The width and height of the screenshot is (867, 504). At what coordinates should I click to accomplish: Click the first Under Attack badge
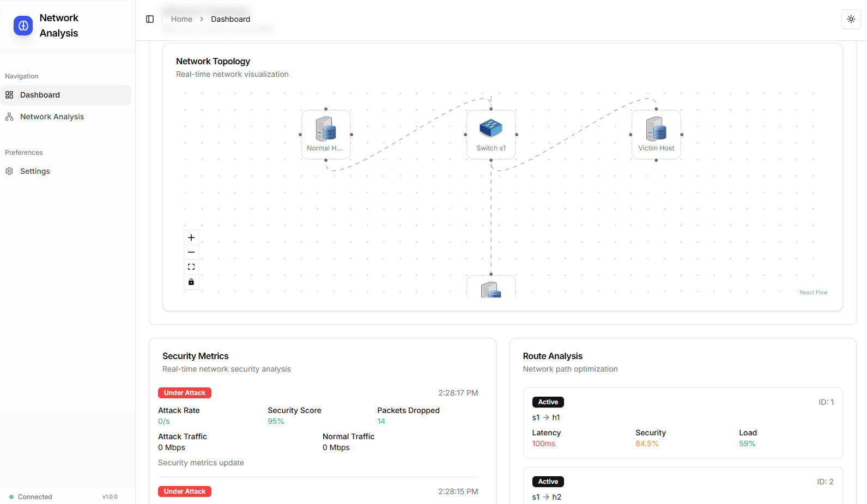click(x=185, y=393)
